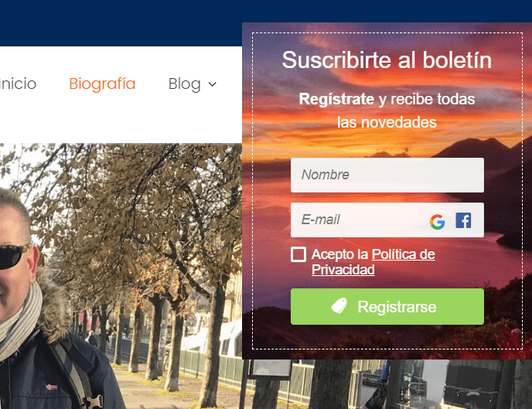
Task: Check the Acepto la Política de Privacidad box
Action: coord(298,254)
